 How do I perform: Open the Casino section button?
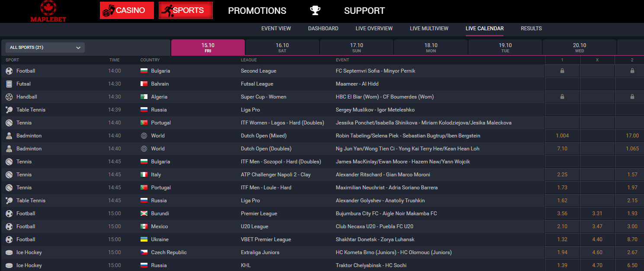pos(127,11)
